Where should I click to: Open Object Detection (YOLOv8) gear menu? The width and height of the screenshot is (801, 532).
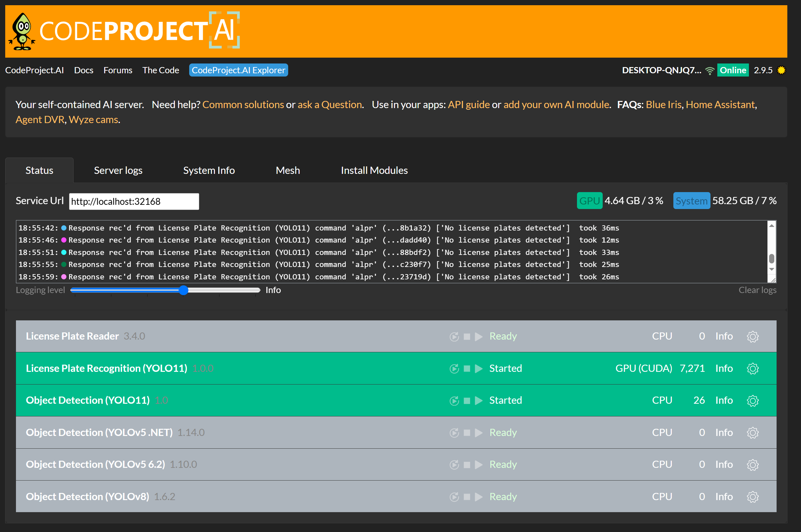(x=752, y=497)
